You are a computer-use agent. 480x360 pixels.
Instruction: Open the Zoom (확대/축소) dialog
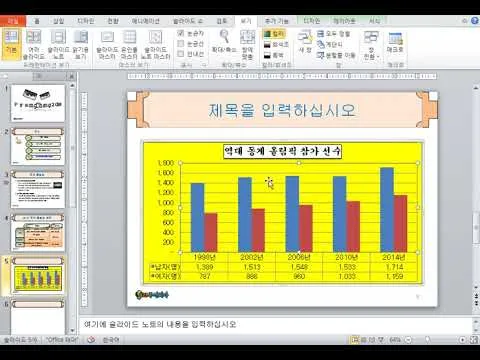point(224,42)
